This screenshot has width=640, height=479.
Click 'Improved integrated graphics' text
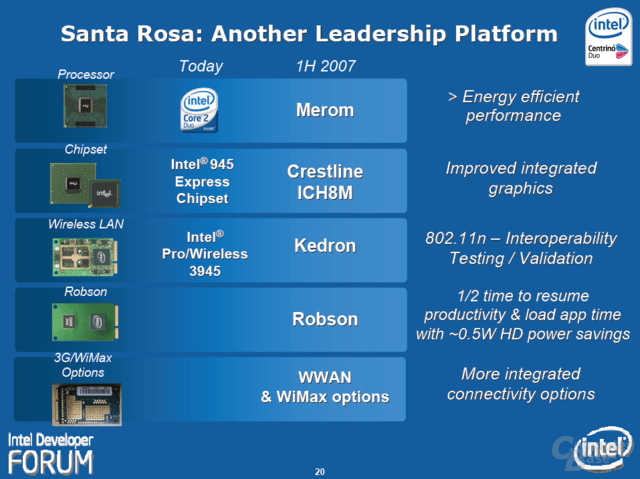point(521,178)
